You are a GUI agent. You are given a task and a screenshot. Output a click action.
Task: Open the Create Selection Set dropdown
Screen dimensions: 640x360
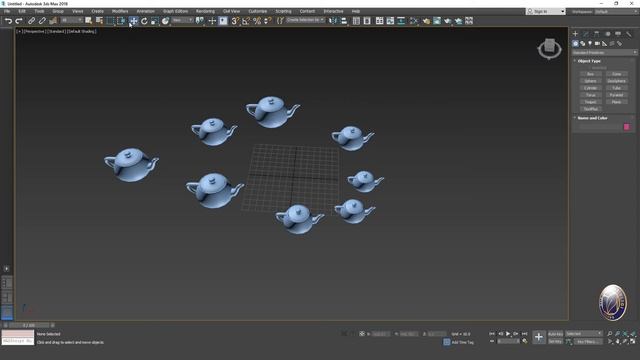[x=305, y=20]
